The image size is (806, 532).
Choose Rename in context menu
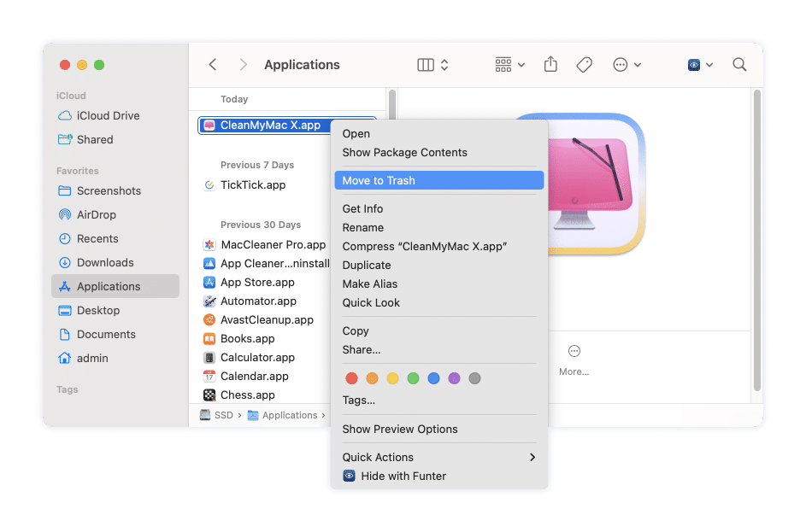pos(439,227)
